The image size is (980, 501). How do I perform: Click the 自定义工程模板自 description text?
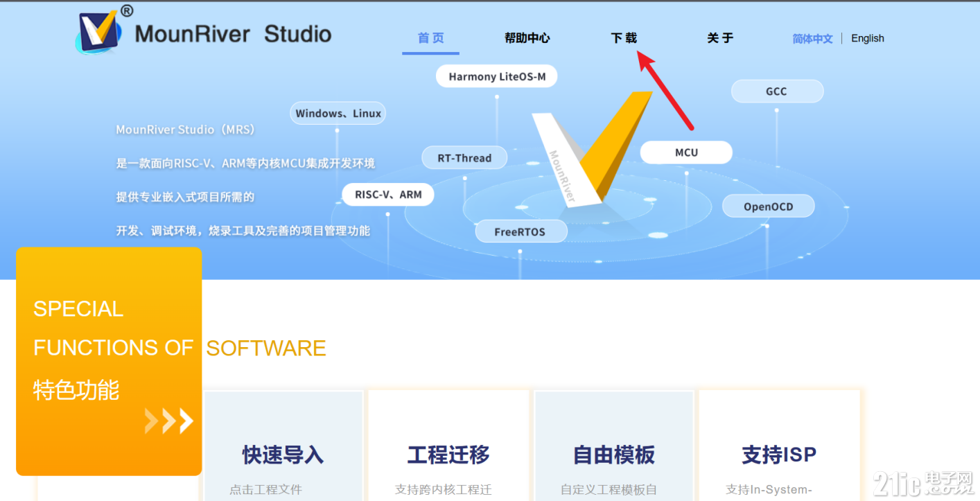click(609, 489)
